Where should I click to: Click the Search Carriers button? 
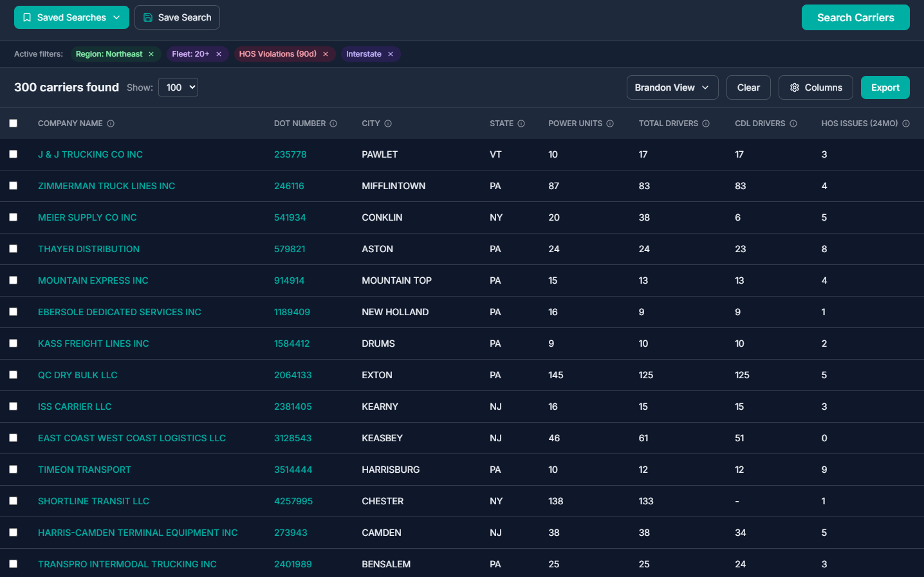[855, 17]
